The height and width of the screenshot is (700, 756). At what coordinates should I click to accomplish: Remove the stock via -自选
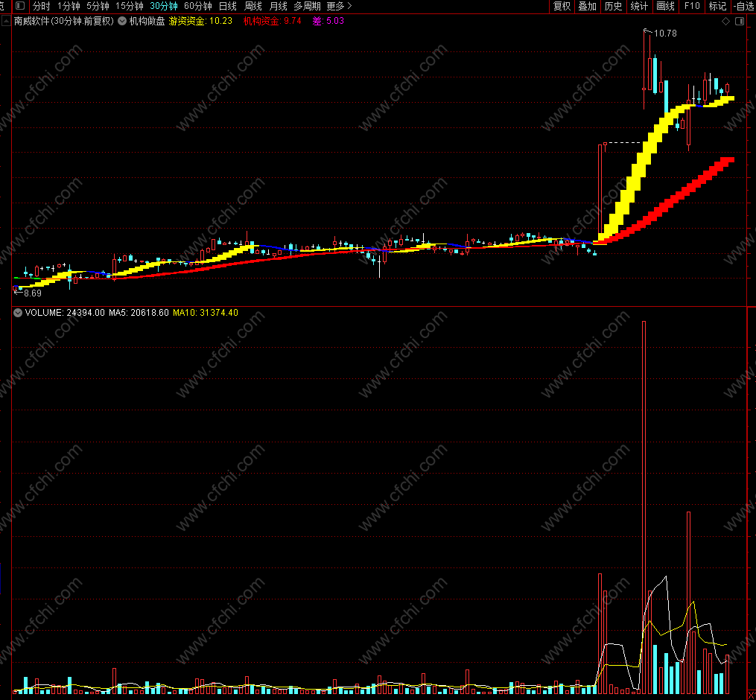(x=744, y=6)
